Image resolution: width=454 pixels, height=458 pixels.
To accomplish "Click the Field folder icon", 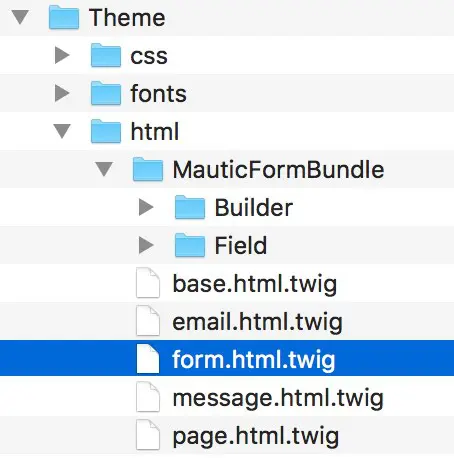I will [x=190, y=245].
